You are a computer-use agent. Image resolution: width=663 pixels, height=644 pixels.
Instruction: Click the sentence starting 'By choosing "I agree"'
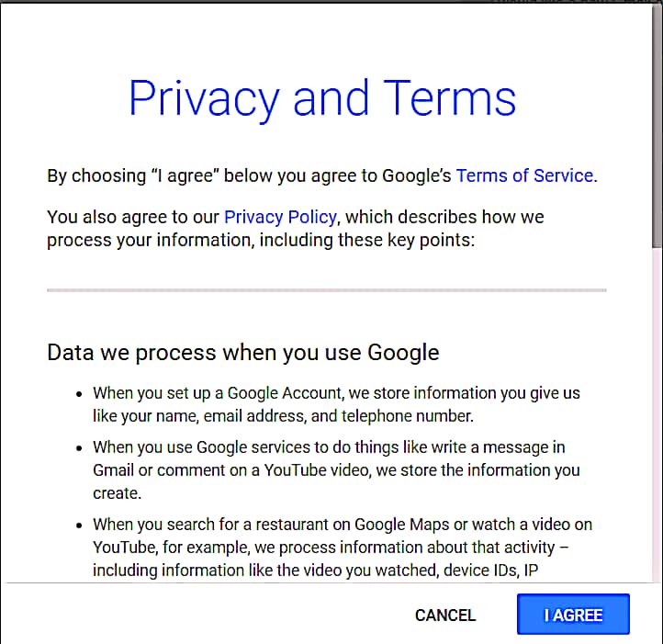coord(322,175)
